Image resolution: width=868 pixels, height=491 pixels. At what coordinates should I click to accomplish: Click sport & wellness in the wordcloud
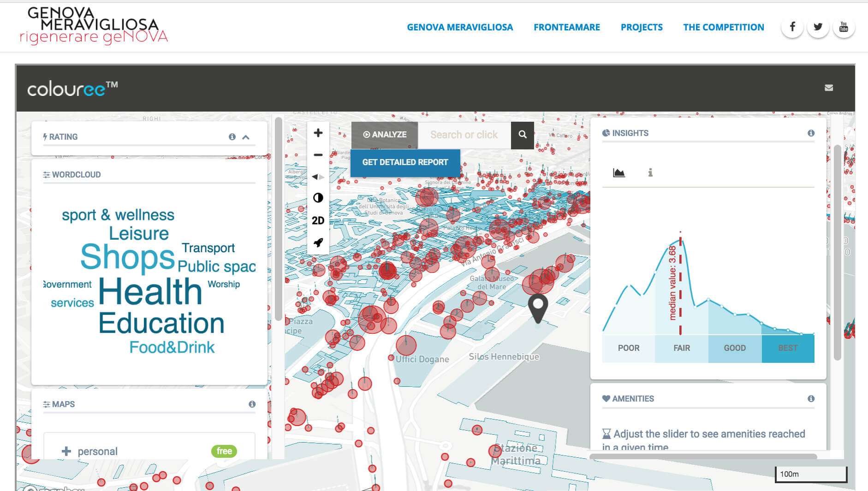click(x=118, y=215)
